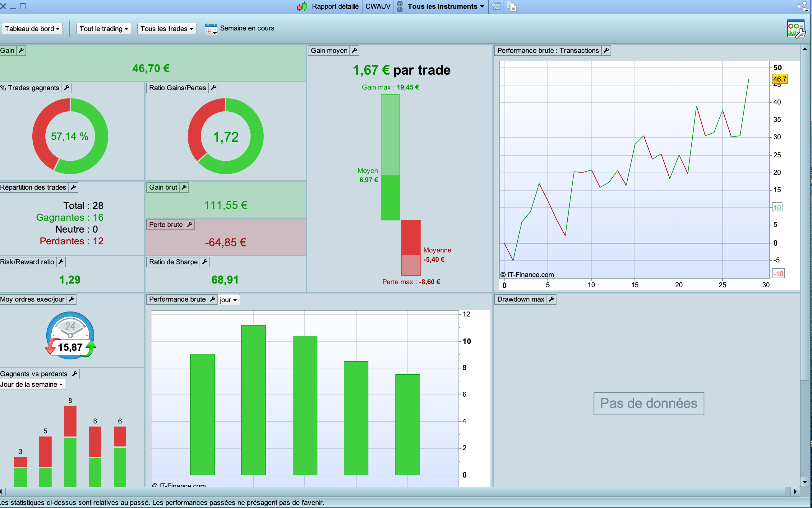Change the jour period dropdown

[228, 300]
